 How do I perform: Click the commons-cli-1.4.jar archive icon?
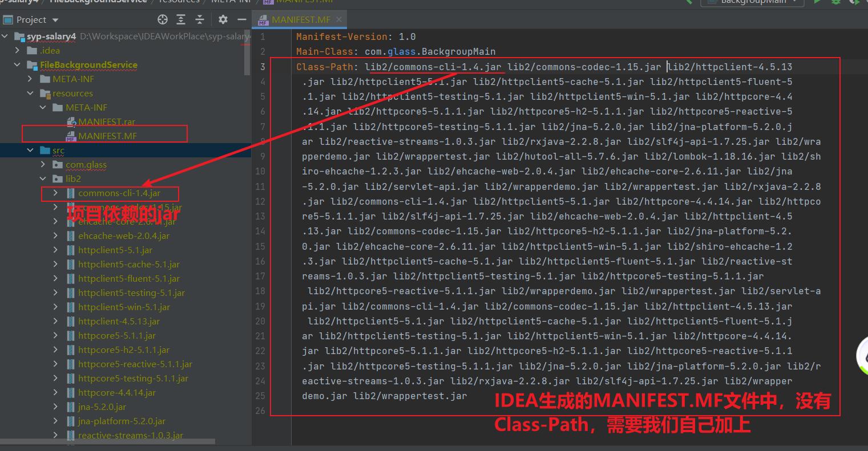click(x=71, y=193)
